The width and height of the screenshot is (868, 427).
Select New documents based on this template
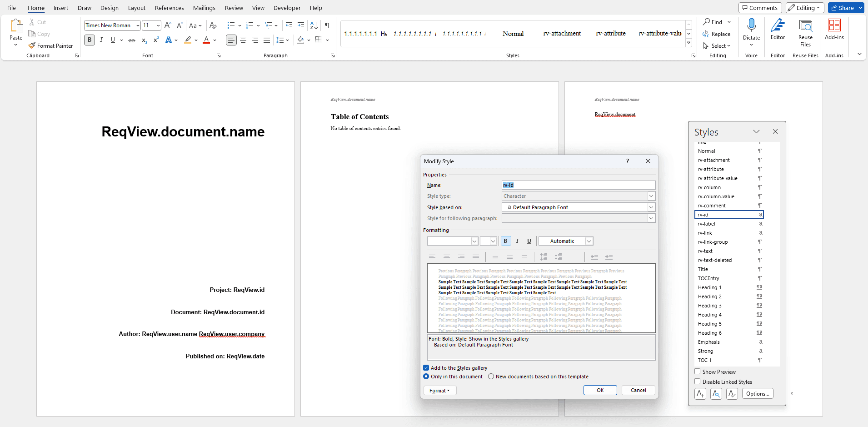(x=491, y=377)
